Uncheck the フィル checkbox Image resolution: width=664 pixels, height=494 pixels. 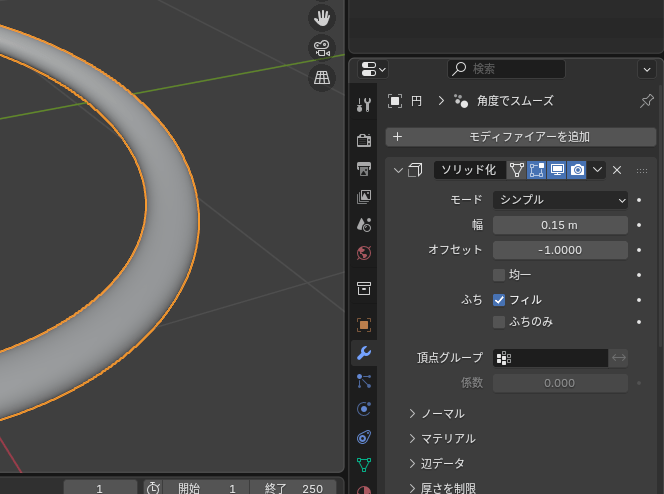coord(499,300)
